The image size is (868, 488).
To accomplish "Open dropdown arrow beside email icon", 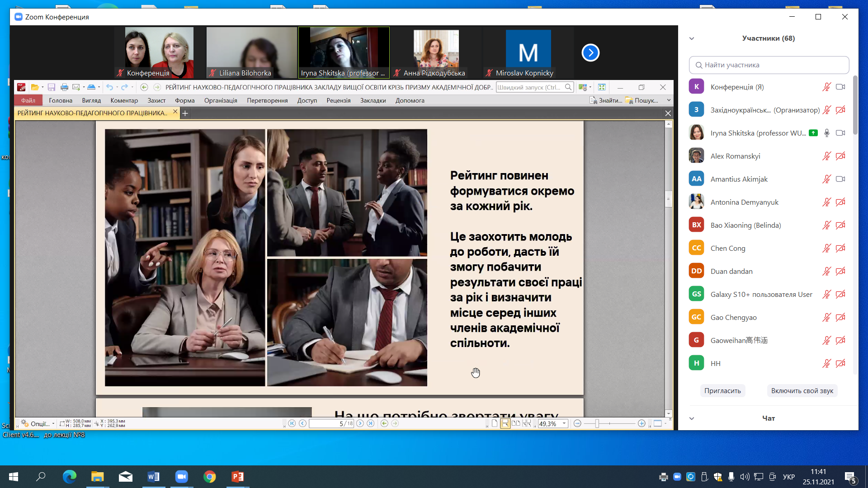I will click(x=84, y=87).
